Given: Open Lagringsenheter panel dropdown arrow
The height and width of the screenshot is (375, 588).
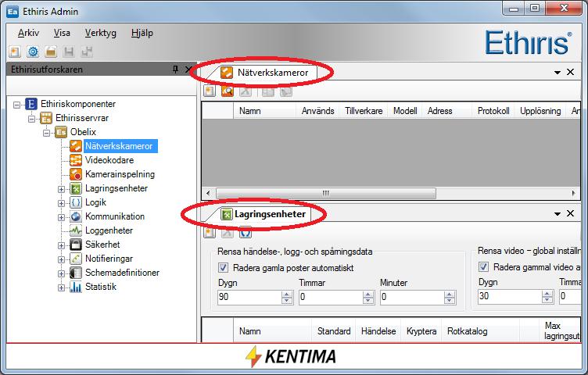Looking at the screenshot, I should pos(558,214).
